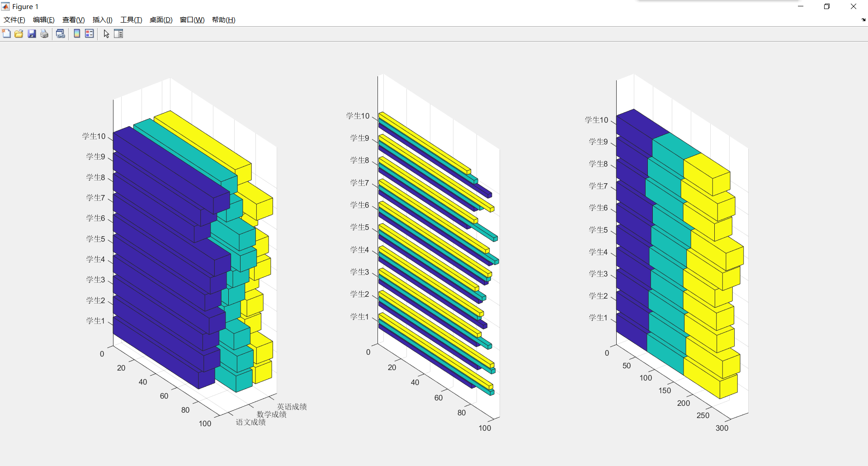
Task: Click the 250 tick label on the stacked chart
Action: pyautogui.click(x=703, y=415)
